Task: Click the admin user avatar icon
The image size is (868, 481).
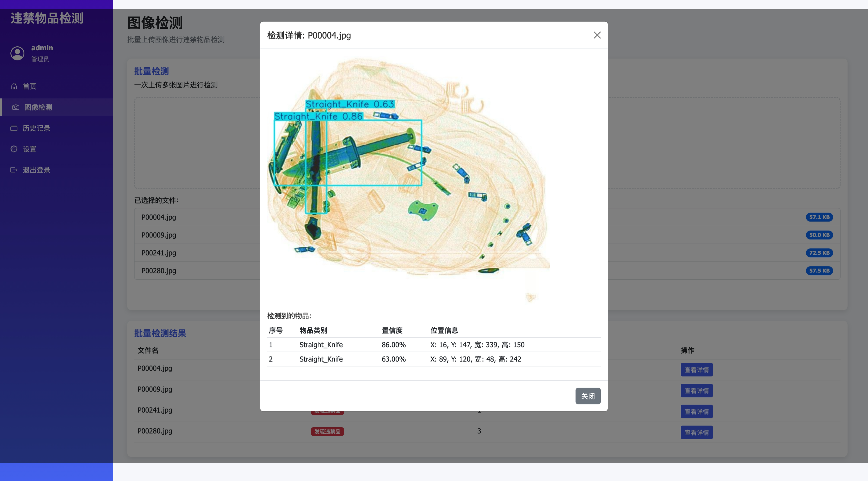Action: (18, 53)
